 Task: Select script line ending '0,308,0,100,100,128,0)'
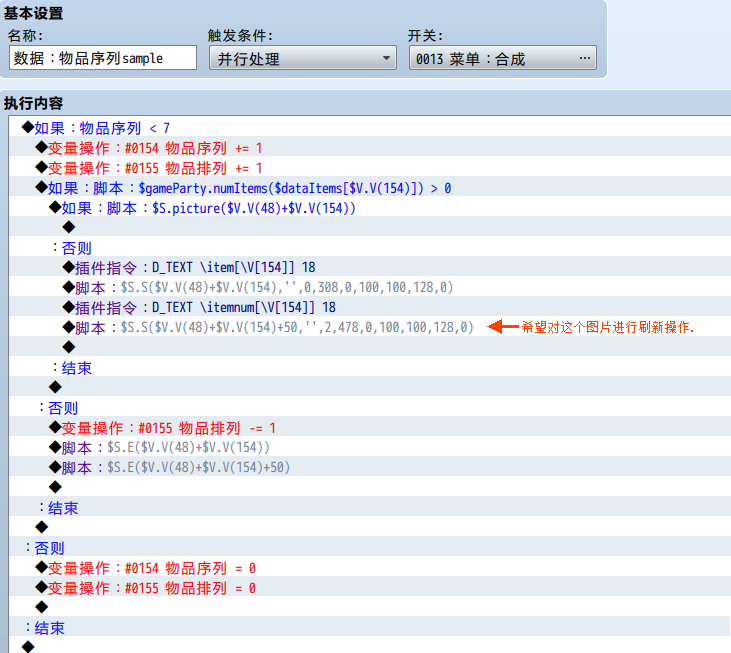pos(258,288)
